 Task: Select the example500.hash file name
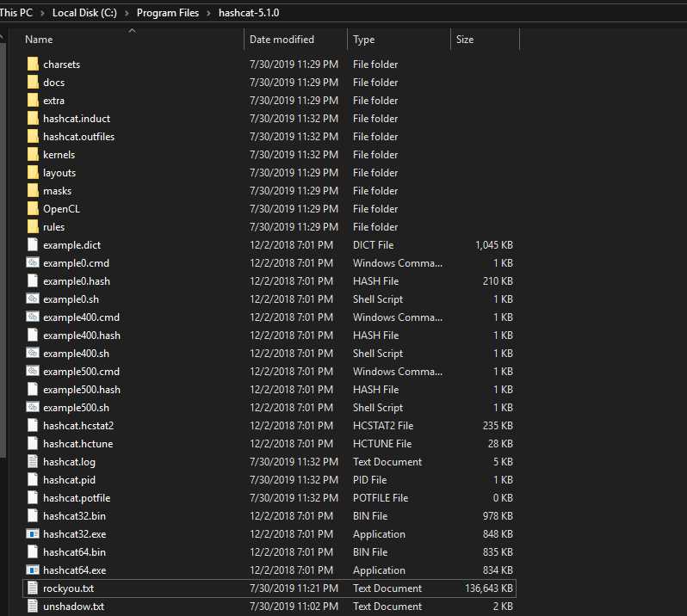[82, 390]
